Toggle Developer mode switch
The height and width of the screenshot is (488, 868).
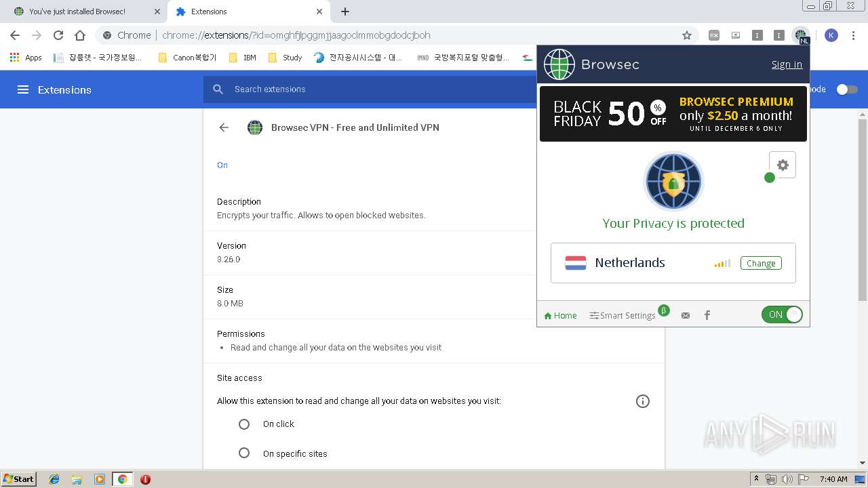point(846,89)
